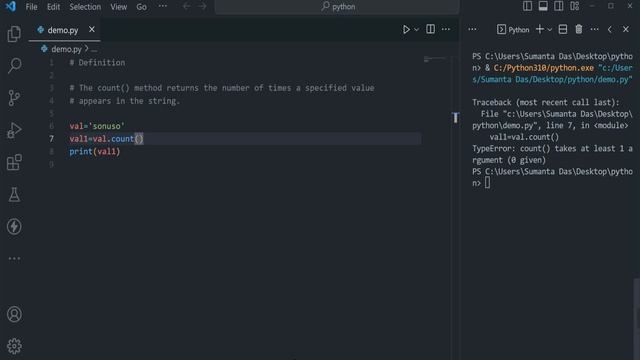
Task: Open the lightning bolt extension view
Action: click(x=14, y=227)
